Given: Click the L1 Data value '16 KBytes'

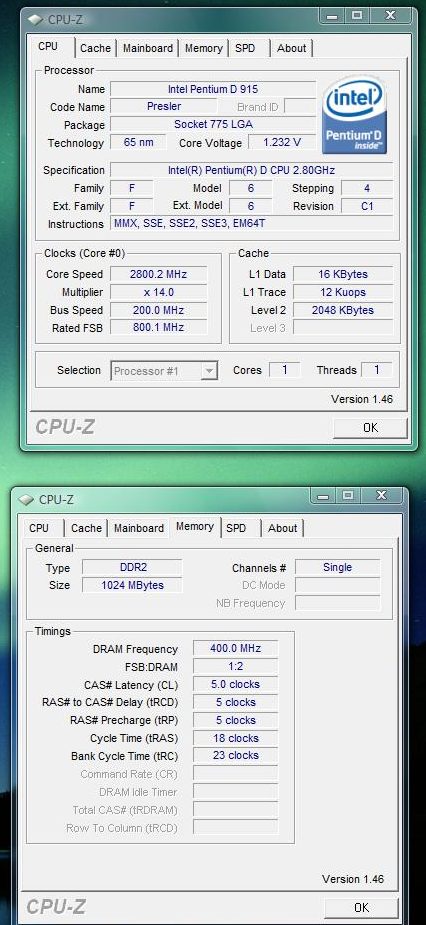Looking at the screenshot, I should pyautogui.click(x=343, y=274).
